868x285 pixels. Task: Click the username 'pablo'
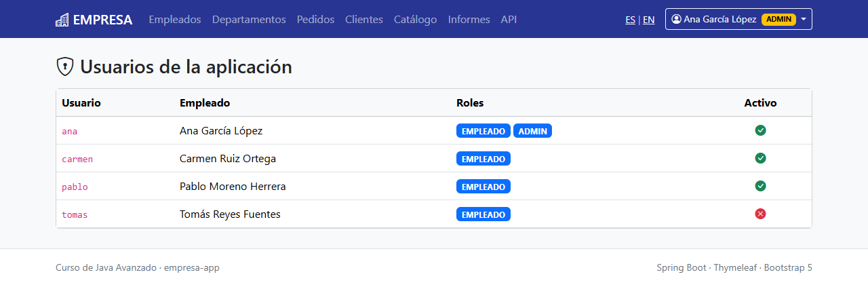click(x=75, y=187)
